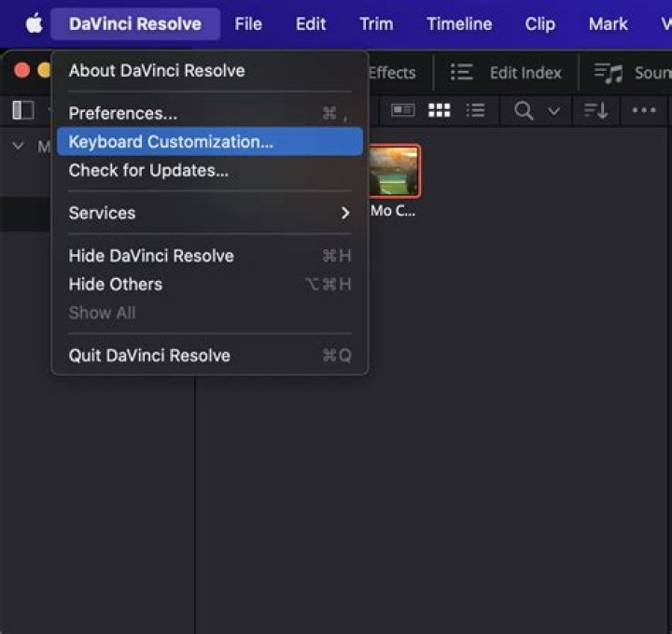Open the sort order icon

tap(595, 111)
